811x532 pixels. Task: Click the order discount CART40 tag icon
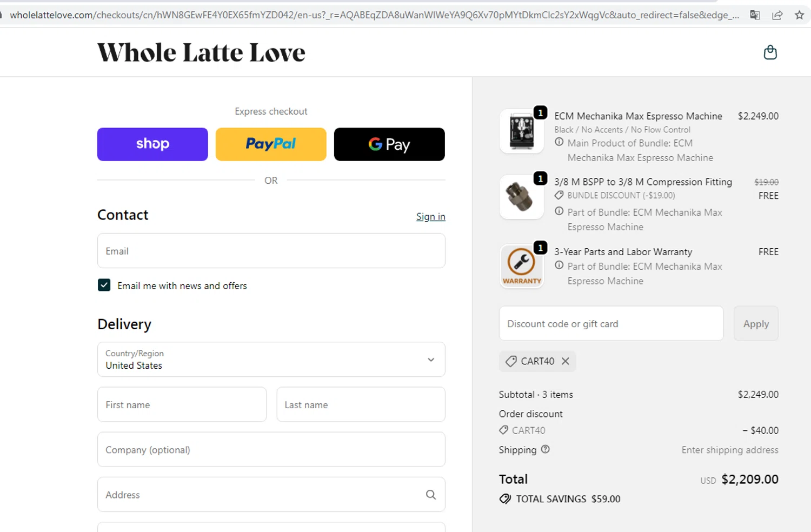[503, 430]
